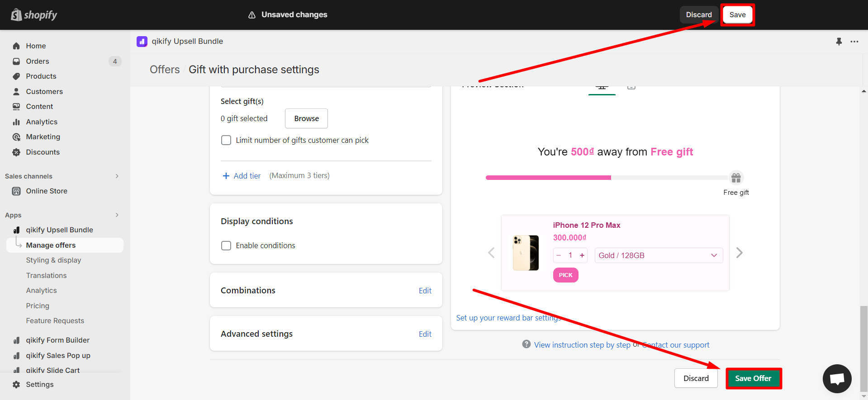Click the plus icon to increase quantity

(x=582, y=255)
